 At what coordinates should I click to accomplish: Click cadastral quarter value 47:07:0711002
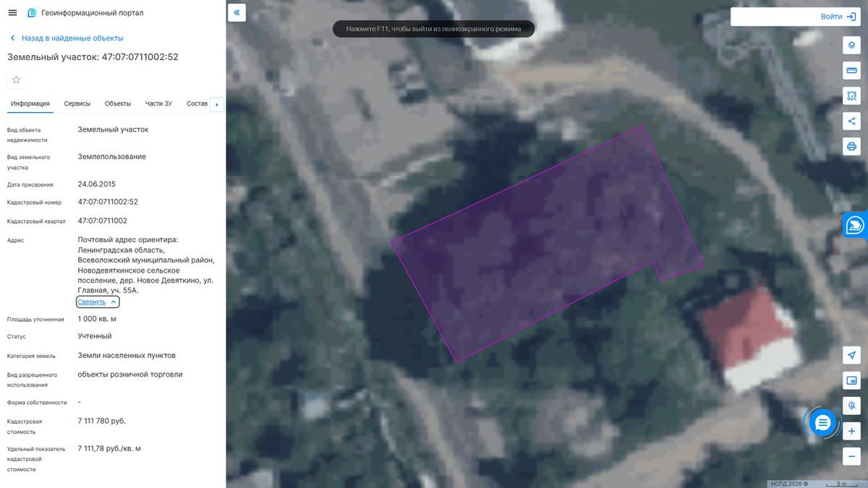click(x=103, y=221)
